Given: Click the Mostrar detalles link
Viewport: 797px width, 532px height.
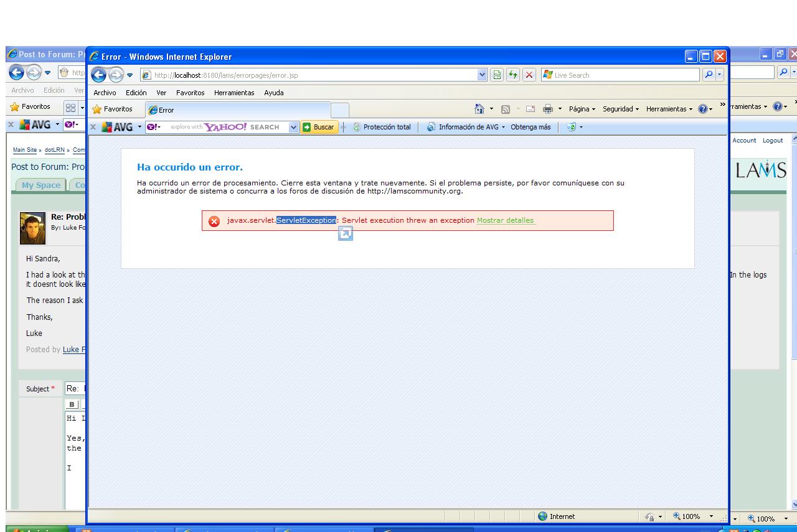Looking at the screenshot, I should pos(505,220).
